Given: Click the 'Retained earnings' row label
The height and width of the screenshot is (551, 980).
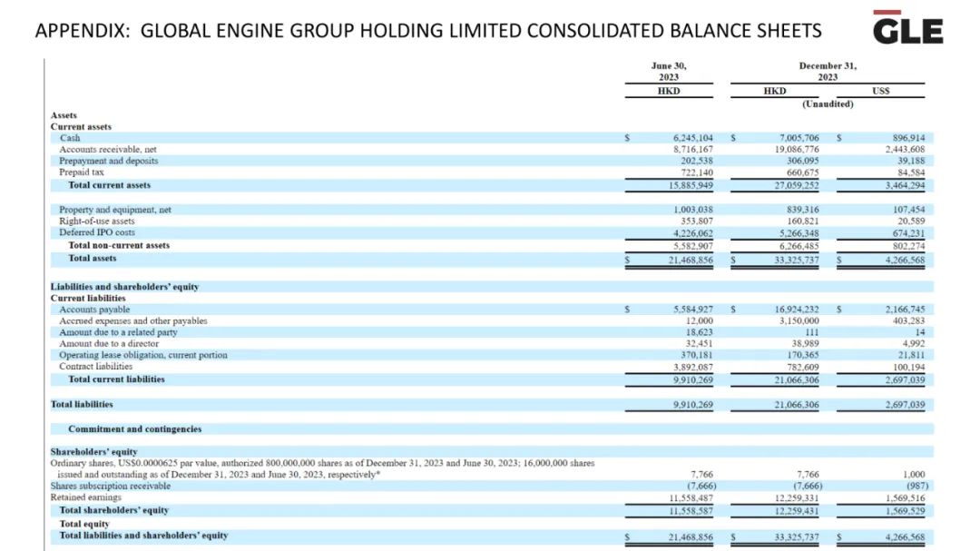Looking at the screenshot, I should pyautogui.click(x=85, y=497).
